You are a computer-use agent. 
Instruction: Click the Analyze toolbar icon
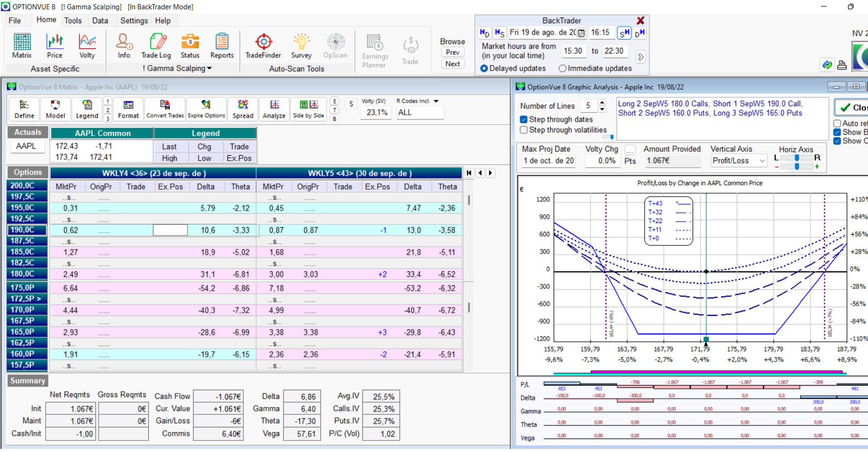pos(274,109)
